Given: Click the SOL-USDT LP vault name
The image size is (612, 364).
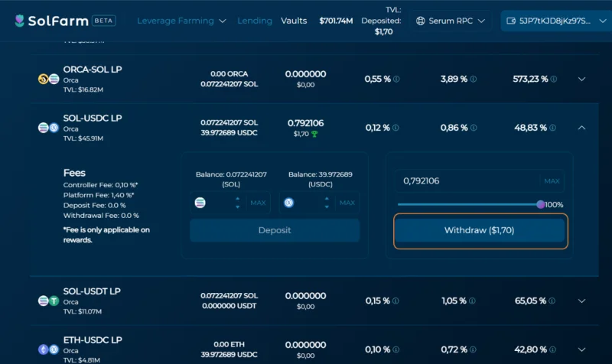Looking at the screenshot, I should click(92, 291).
